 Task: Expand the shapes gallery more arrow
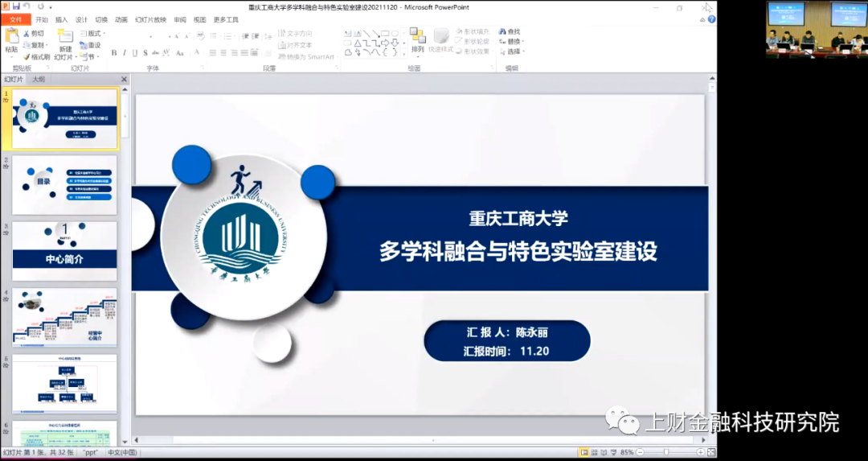click(x=403, y=53)
